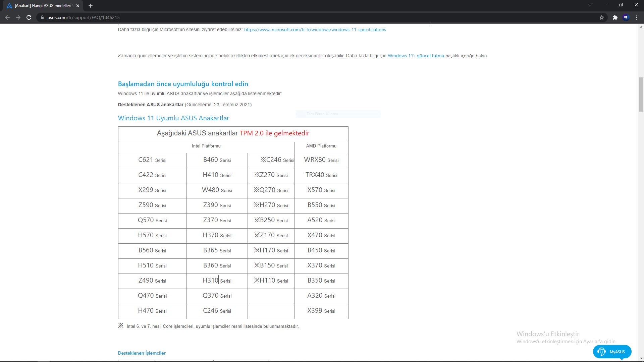Click the H310 Serisi table cell
The height and width of the screenshot is (362, 644).
tap(217, 281)
